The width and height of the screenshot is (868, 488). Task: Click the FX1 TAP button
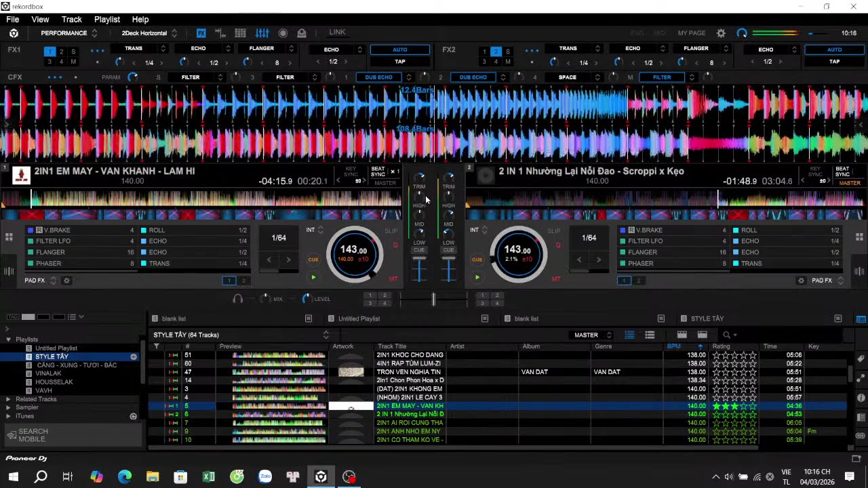pyautogui.click(x=400, y=62)
